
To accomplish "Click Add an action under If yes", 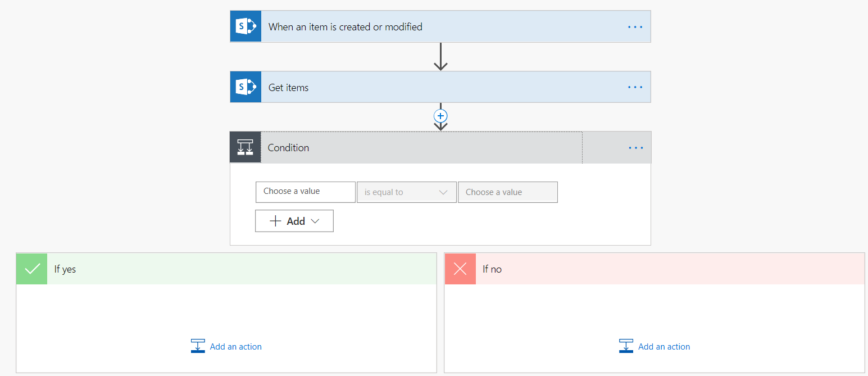I will (x=235, y=346).
